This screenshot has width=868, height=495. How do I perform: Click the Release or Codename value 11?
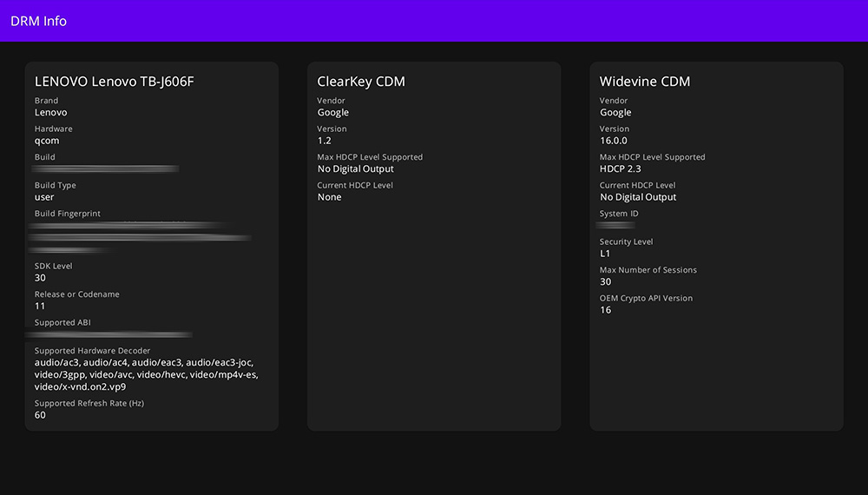[40, 307]
